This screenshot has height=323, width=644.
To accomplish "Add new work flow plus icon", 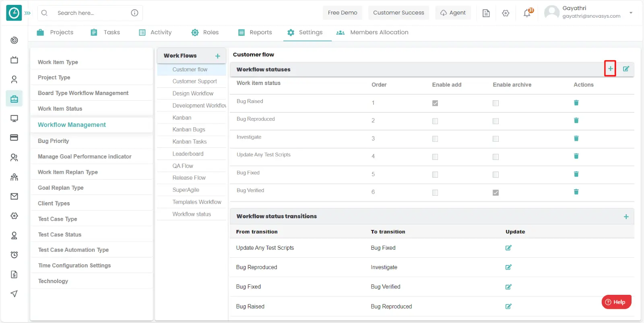I will coord(218,56).
